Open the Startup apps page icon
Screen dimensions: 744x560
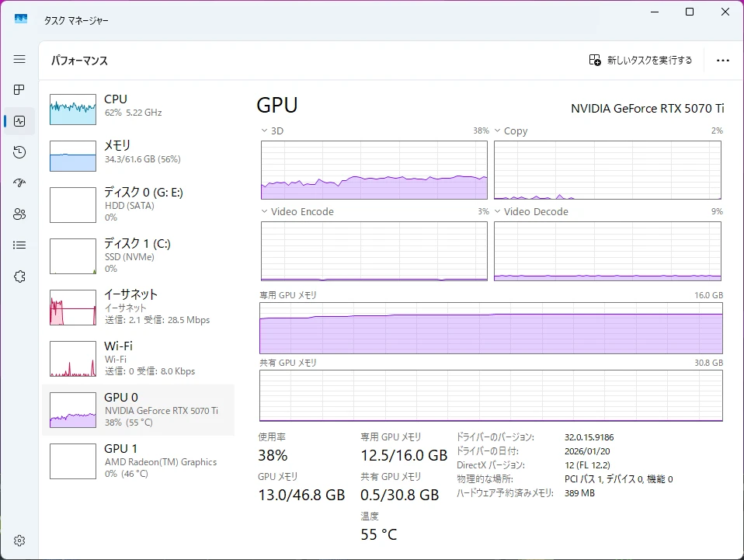coord(19,183)
